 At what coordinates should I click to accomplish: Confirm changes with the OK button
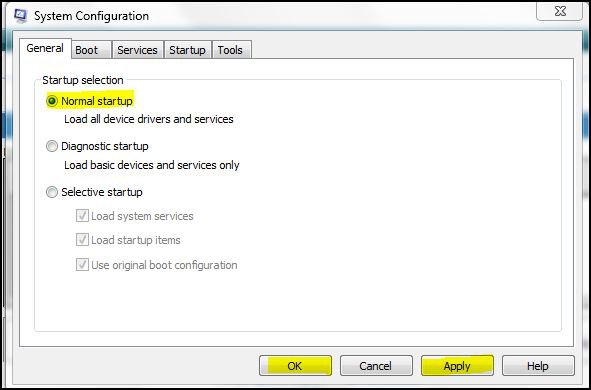coord(296,366)
